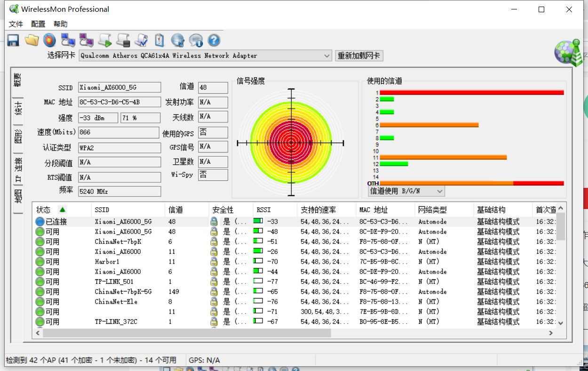The width and height of the screenshot is (588, 371).
Task: Click the SSID input field
Action: pos(119,87)
